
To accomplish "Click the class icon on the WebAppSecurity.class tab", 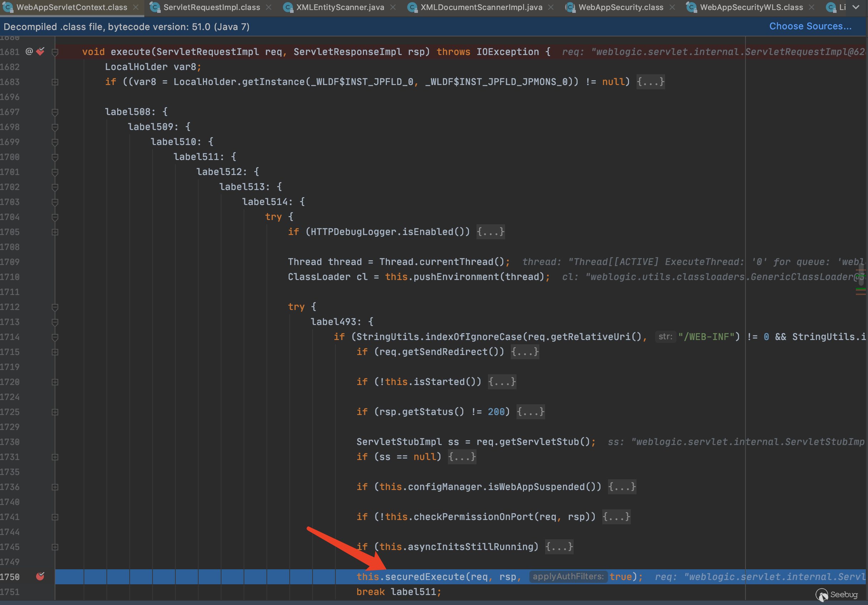I will [570, 7].
